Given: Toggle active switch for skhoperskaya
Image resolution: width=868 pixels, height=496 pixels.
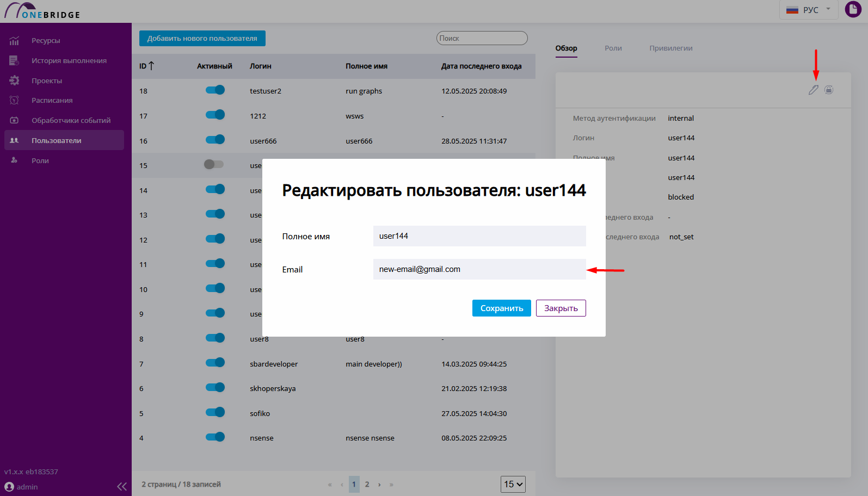Looking at the screenshot, I should click(215, 387).
